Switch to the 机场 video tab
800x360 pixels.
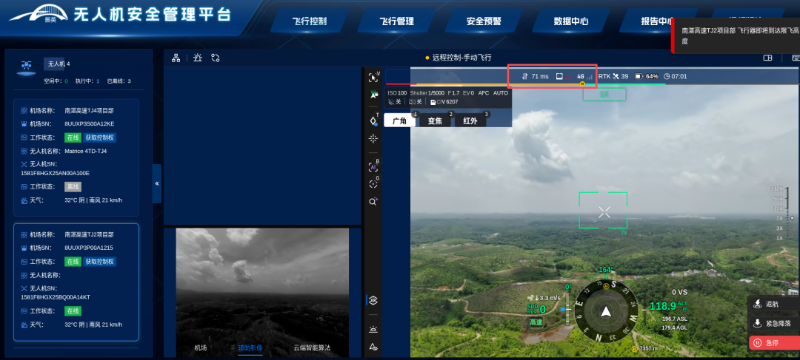201,348
